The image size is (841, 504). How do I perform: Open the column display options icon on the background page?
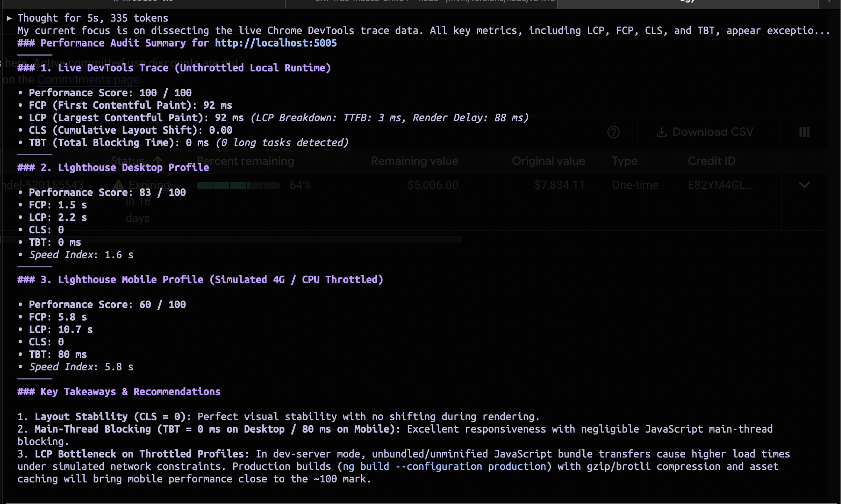pyautogui.click(x=804, y=132)
